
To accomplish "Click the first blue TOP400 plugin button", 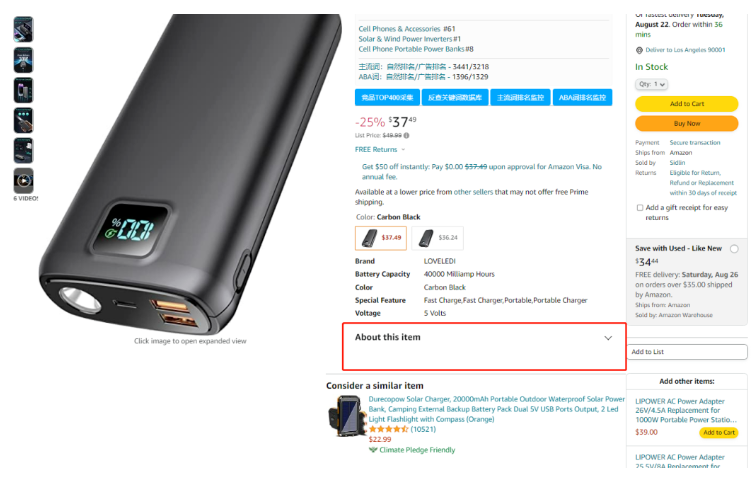I will click(387, 97).
